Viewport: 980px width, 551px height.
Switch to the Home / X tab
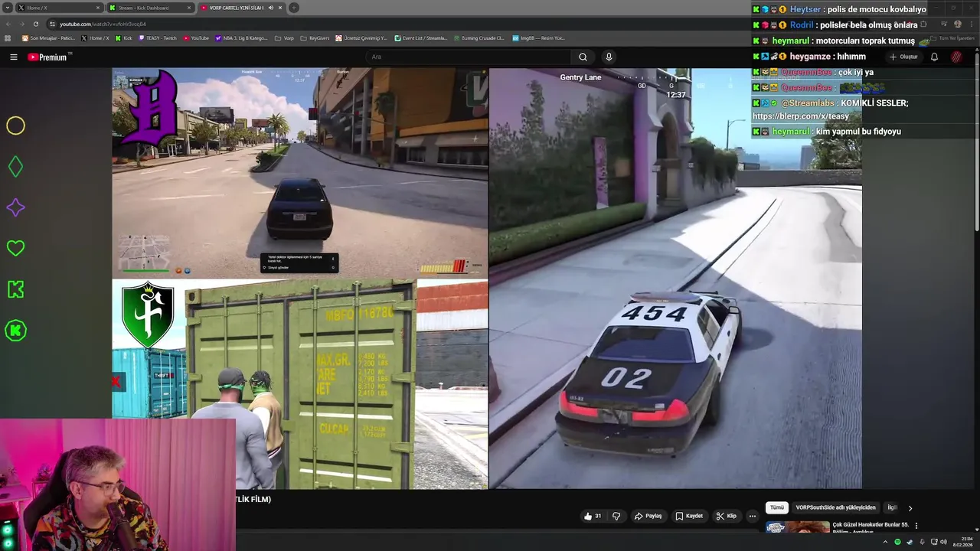pos(58,8)
